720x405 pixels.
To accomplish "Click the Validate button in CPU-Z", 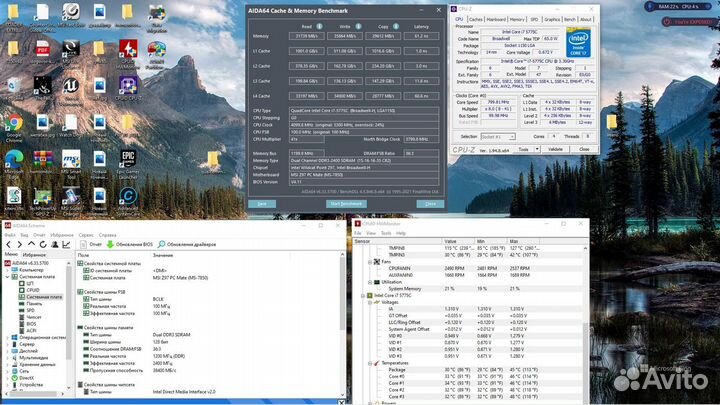I will [555, 149].
